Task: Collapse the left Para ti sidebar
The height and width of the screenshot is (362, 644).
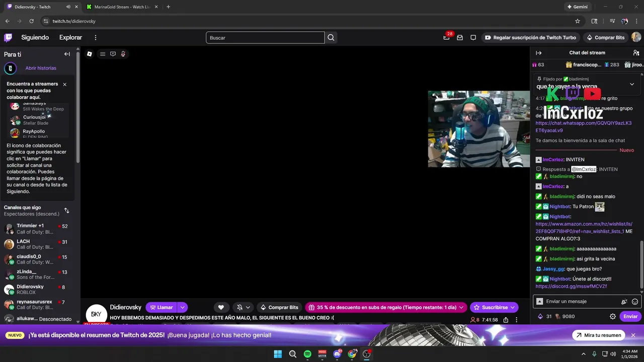Action: (67, 54)
